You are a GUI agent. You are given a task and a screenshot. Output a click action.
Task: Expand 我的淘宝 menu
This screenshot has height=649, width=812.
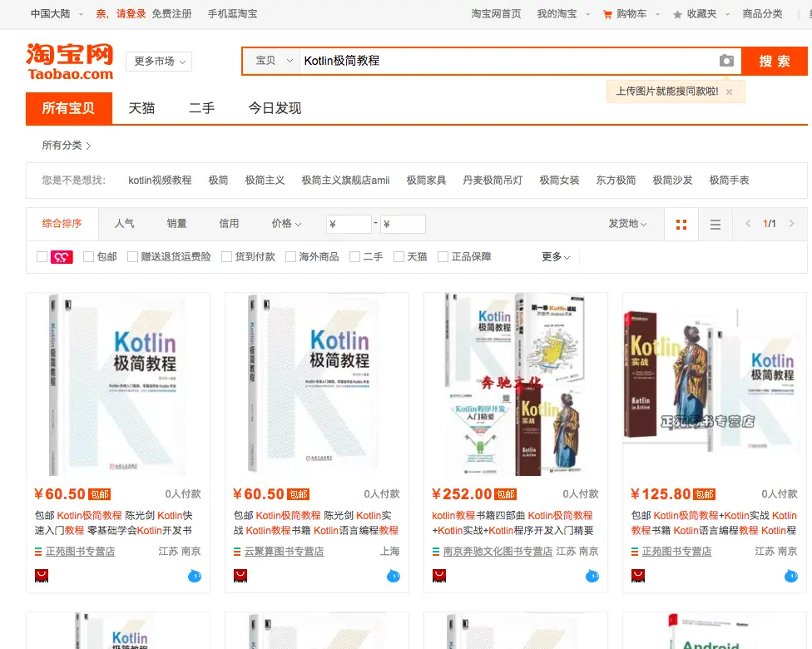pyautogui.click(x=563, y=14)
